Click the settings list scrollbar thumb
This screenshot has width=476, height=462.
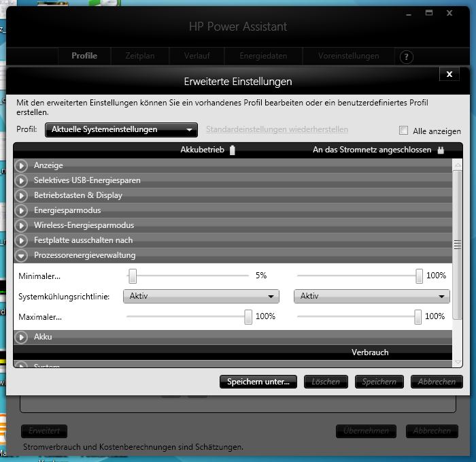point(458,244)
